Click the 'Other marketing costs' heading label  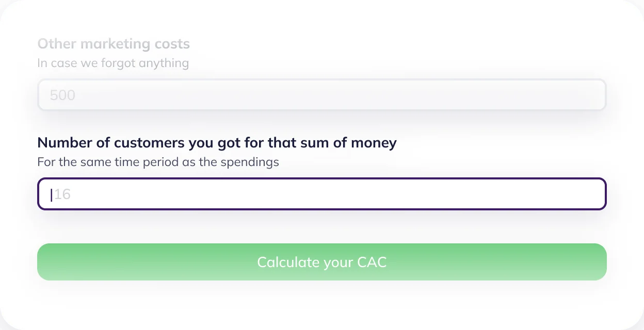click(114, 44)
